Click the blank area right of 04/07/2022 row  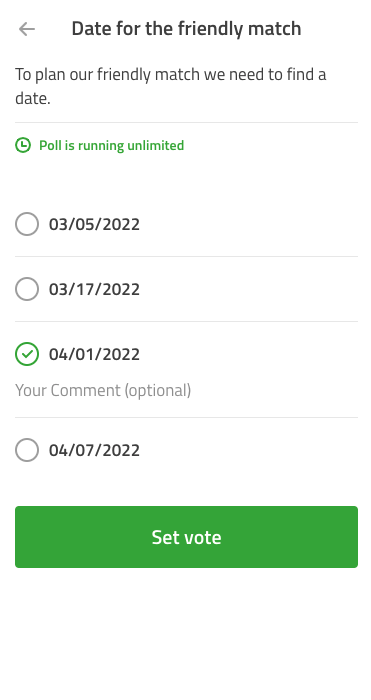pyautogui.click(x=249, y=450)
